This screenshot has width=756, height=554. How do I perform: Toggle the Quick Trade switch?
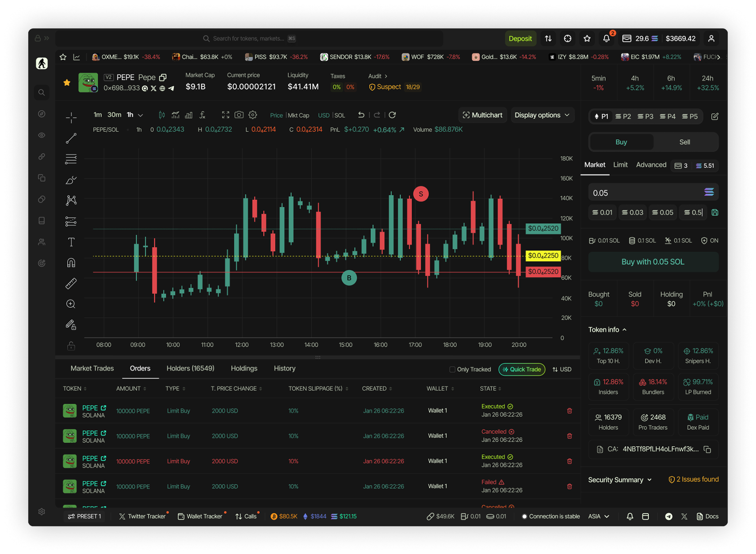(x=522, y=370)
